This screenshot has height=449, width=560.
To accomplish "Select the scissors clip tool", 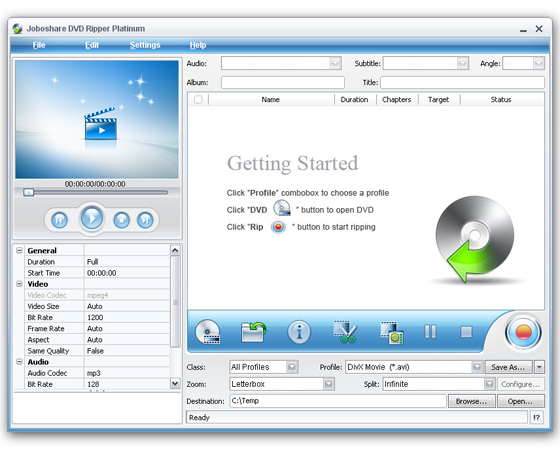I will [x=345, y=332].
